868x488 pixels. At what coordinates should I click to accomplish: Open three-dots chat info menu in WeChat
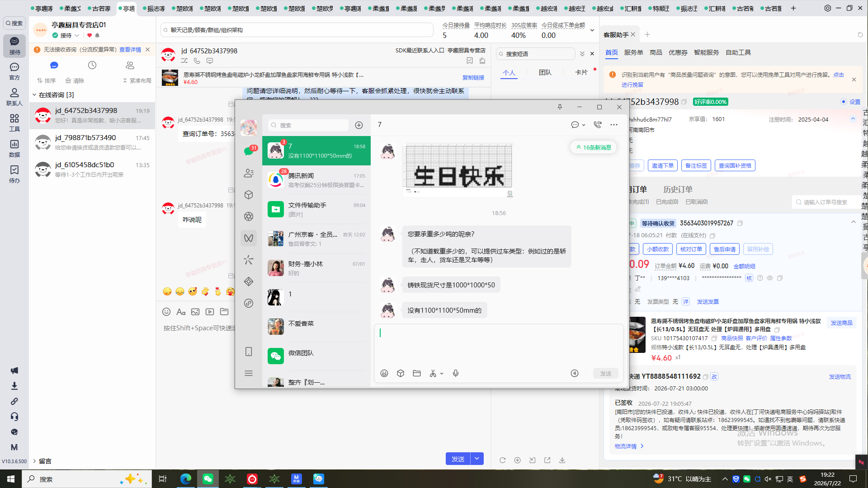click(614, 125)
